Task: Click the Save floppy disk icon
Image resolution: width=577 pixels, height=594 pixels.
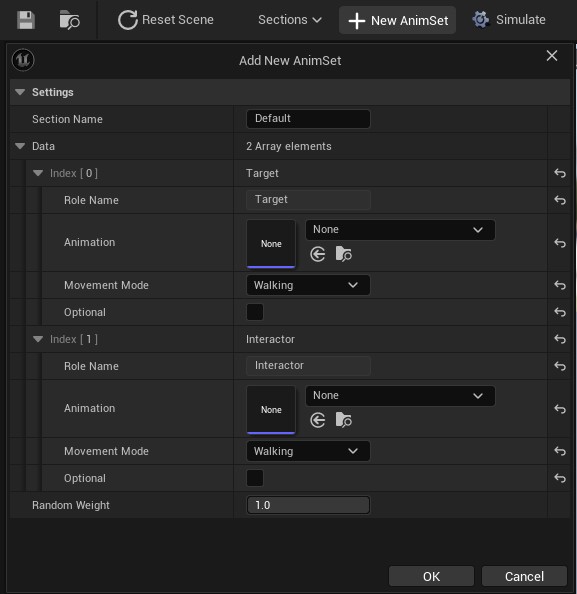Action: click(x=26, y=20)
